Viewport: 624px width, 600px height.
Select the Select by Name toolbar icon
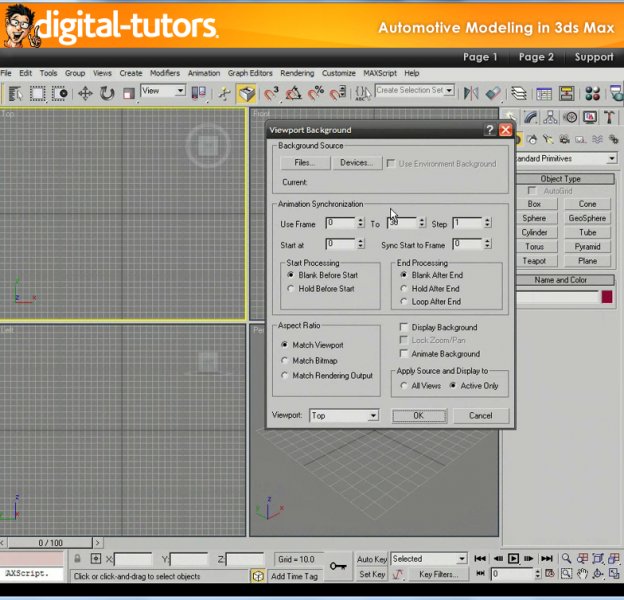[x=16, y=94]
